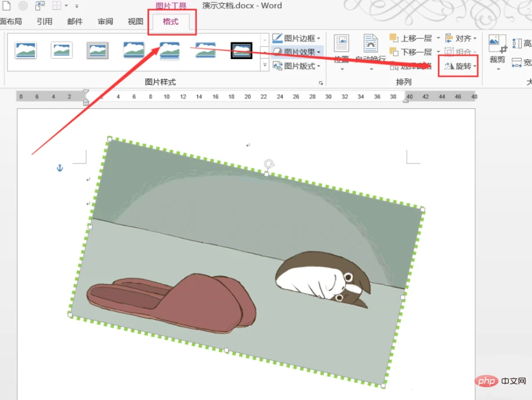Open the 图片效果 dropdown arrow
This screenshot has height=400, width=532.
(x=319, y=52)
